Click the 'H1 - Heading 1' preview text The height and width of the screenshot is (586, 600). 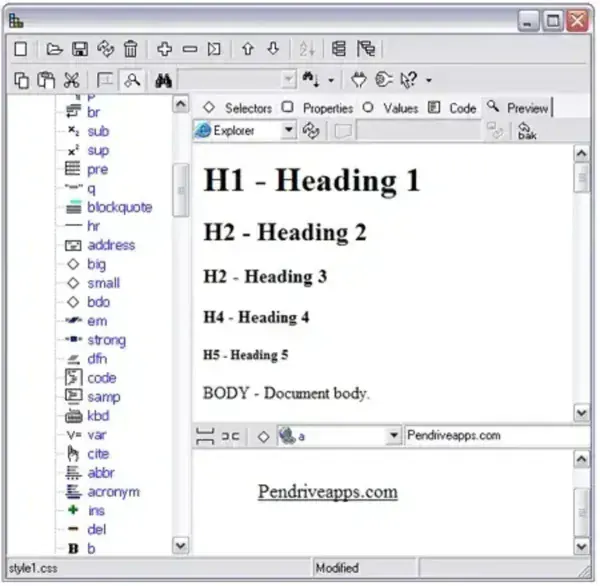coord(312,180)
